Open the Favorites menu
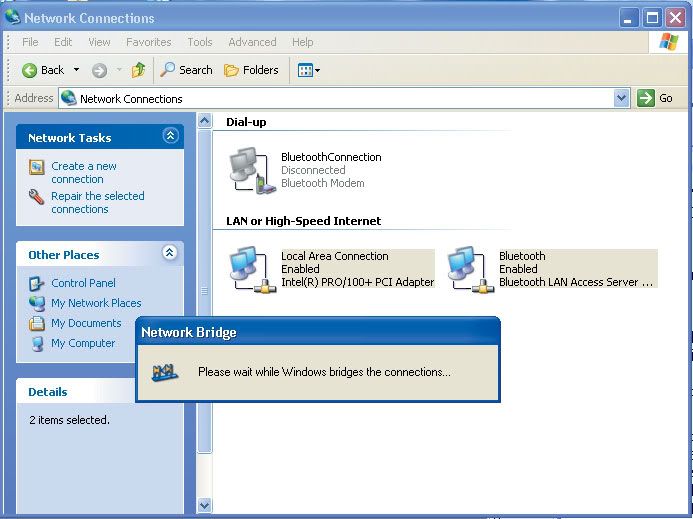 [148, 42]
